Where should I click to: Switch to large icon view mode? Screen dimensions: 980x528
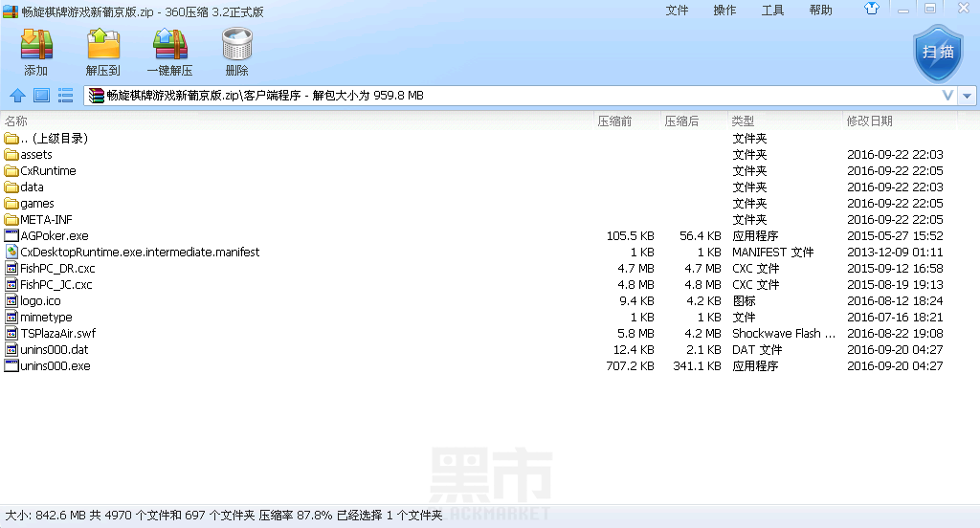pos(41,96)
